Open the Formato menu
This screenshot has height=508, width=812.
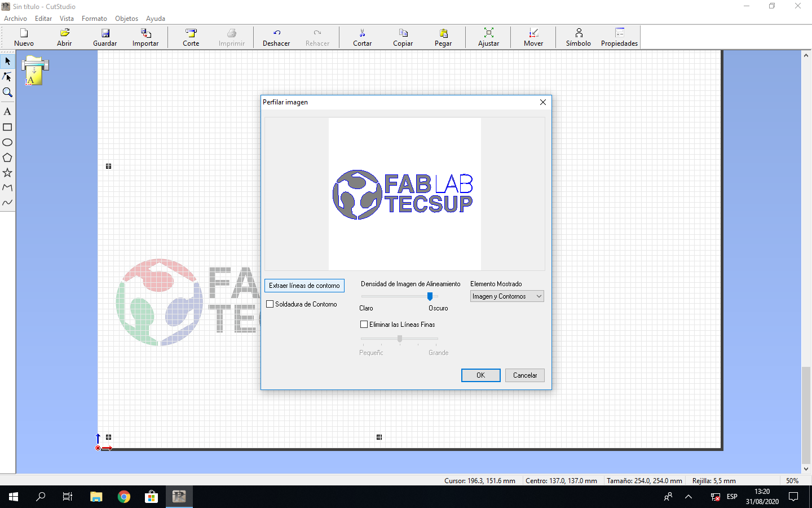(94, 19)
